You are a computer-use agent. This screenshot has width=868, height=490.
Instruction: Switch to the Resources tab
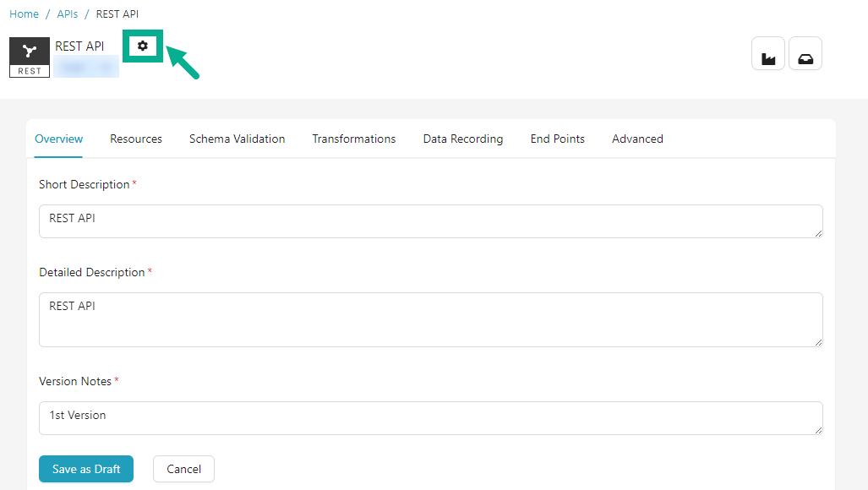(x=136, y=139)
